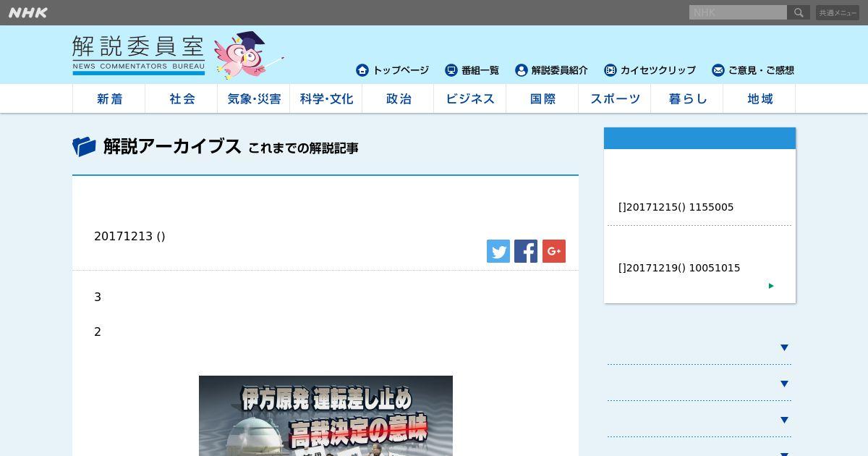The height and width of the screenshot is (456, 868).
Task: Open the 番組一覧 link
Action: [480, 70]
